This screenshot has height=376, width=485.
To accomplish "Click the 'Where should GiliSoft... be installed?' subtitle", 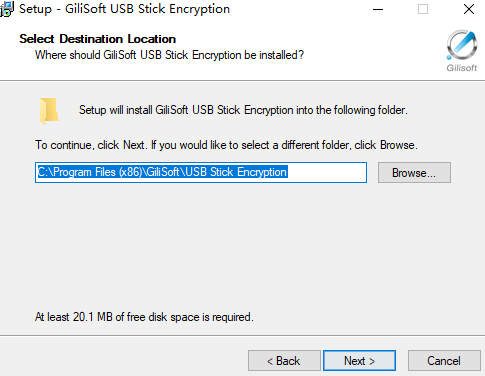I will (169, 55).
